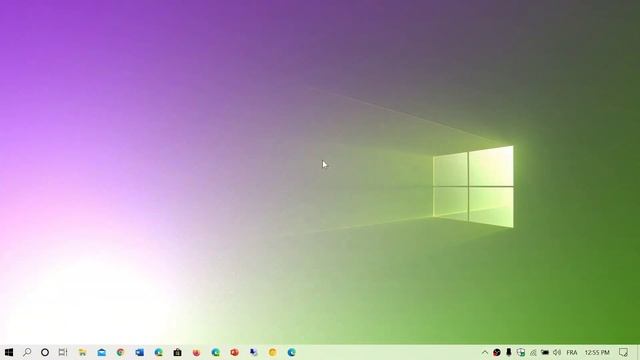This screenshot has height=360, width=640.
Task: Open the Action Center notifications icon
Action: coord(623,352)
